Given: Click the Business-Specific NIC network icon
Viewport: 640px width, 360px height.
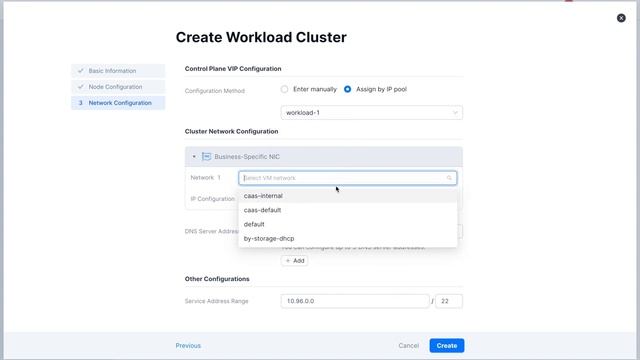Looking at the screenshot, I should tap(207, 157).
